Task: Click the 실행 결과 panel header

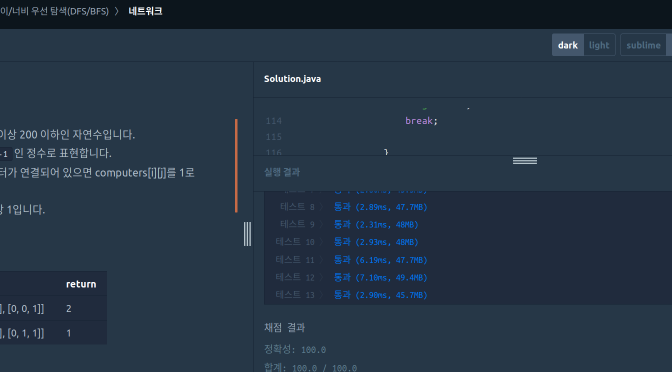Action: click(x=282, y=172)
